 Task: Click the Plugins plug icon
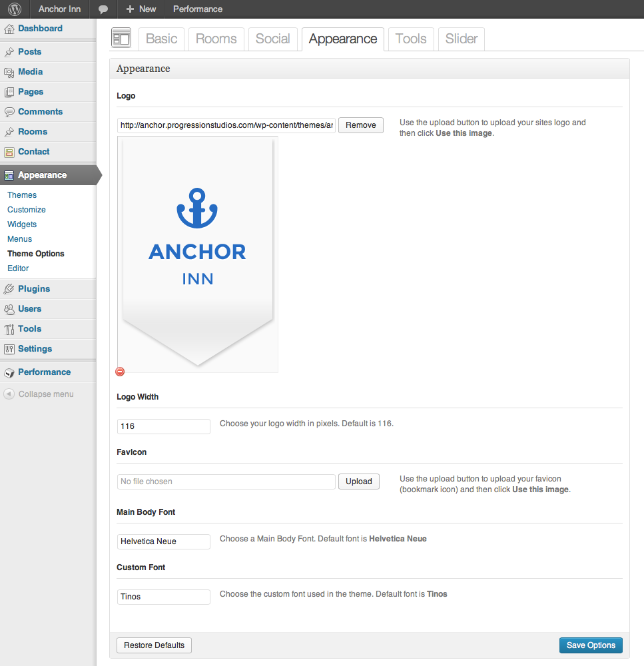click(9, 289)
